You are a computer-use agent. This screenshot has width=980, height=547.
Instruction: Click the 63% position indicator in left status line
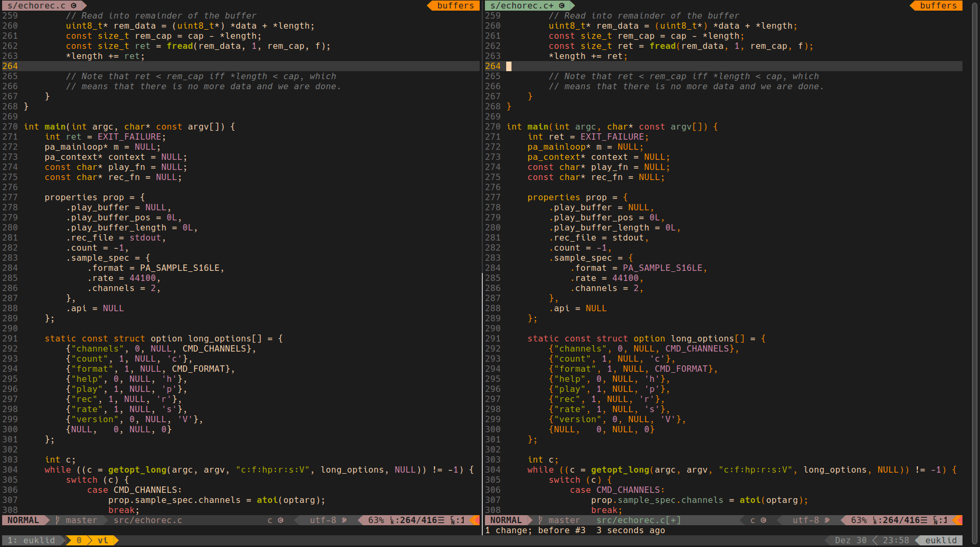376,520
